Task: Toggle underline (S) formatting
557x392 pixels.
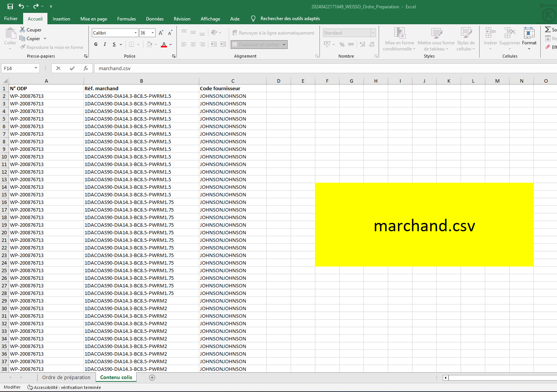Action: (114, 44)
